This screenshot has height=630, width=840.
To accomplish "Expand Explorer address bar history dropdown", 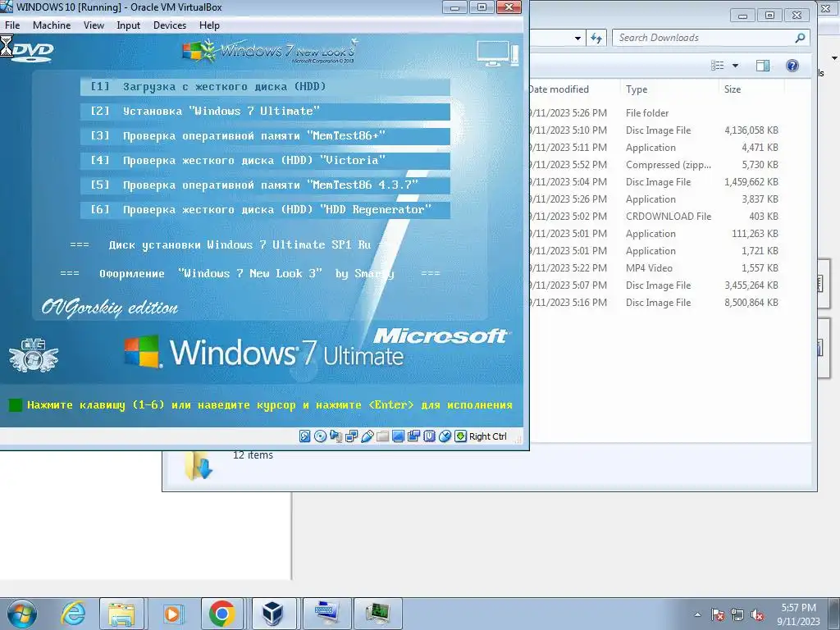I will [x=577, y=38].
